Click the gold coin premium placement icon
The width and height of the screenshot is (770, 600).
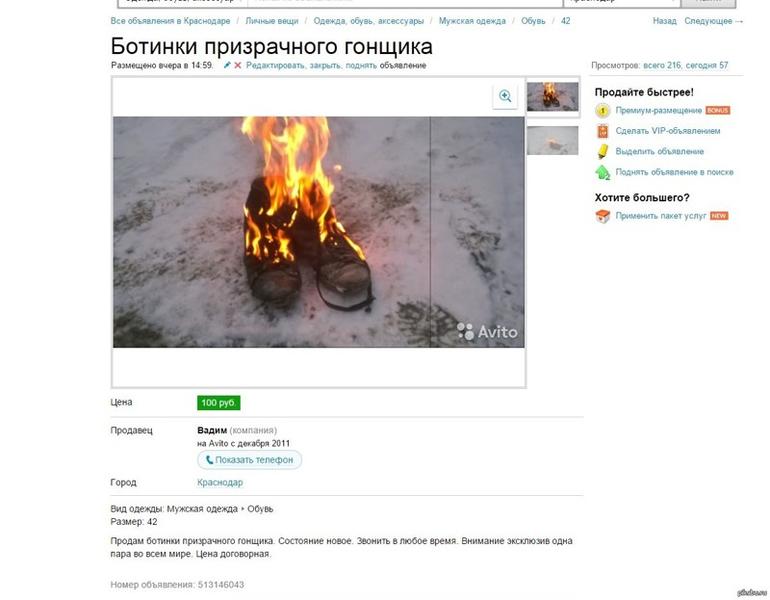tap(603, 110)
